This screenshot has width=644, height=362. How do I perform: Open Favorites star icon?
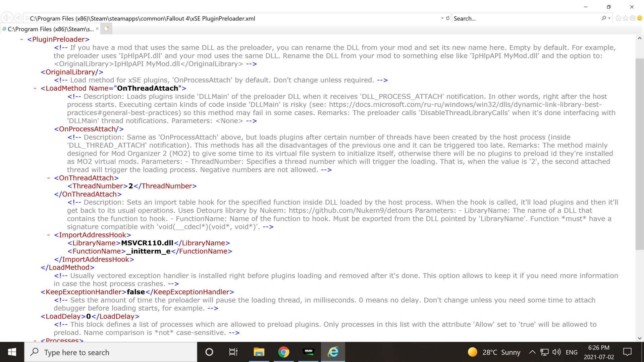tap(626, 18)
